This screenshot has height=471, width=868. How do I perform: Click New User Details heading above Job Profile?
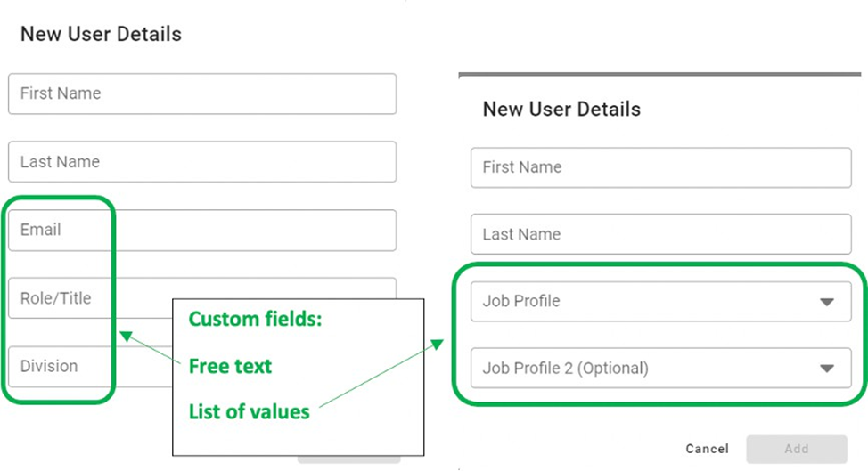coord(561,110)
